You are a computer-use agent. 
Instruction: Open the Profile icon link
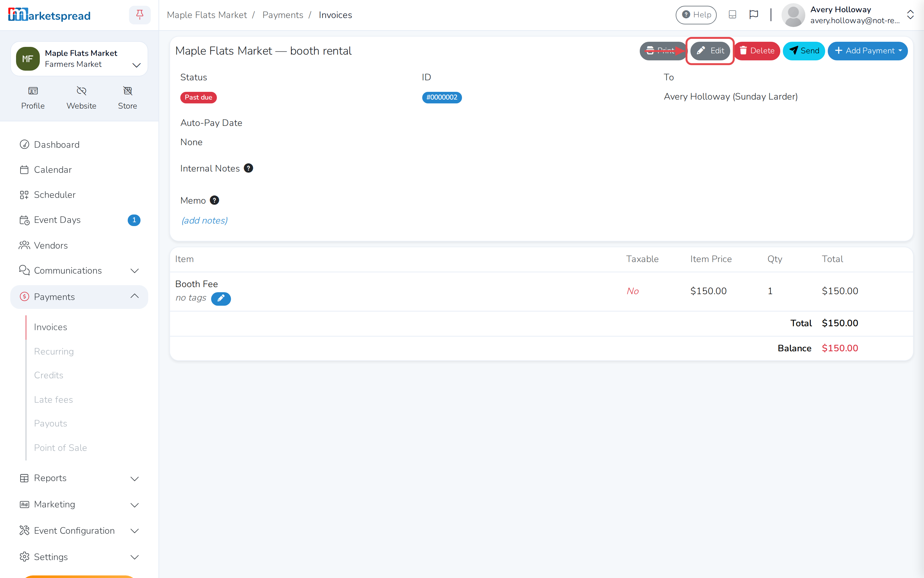pos(33,98)
